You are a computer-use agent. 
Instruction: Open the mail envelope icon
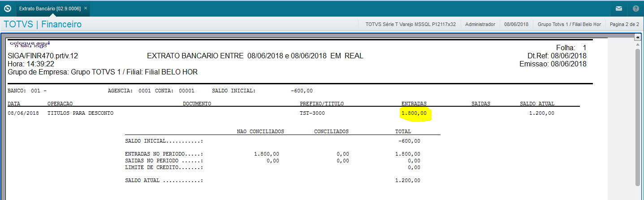coord(619,8)
